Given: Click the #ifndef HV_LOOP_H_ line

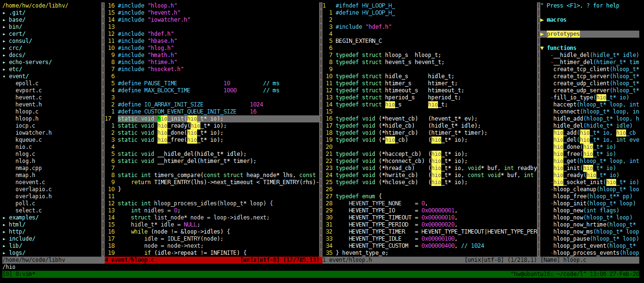Looking at the screenshot, I should pos(365,6).
